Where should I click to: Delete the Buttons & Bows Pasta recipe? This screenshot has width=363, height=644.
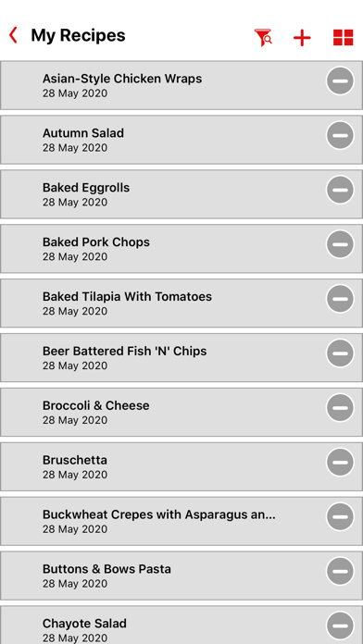click(x=340, y=571)
